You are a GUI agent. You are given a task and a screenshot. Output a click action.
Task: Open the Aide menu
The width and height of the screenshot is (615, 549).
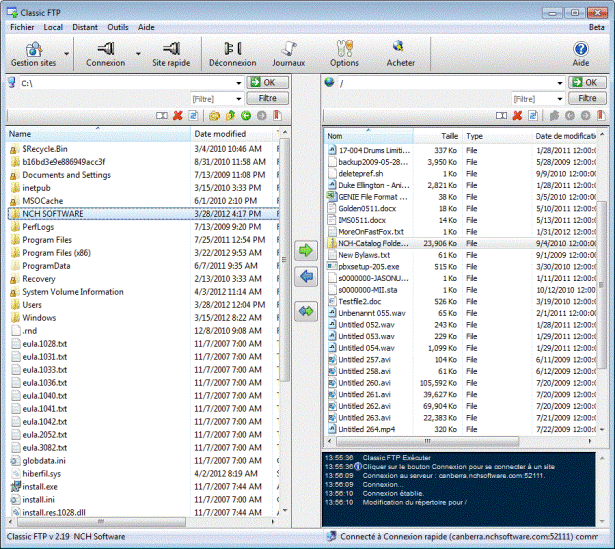click(146, 27)
